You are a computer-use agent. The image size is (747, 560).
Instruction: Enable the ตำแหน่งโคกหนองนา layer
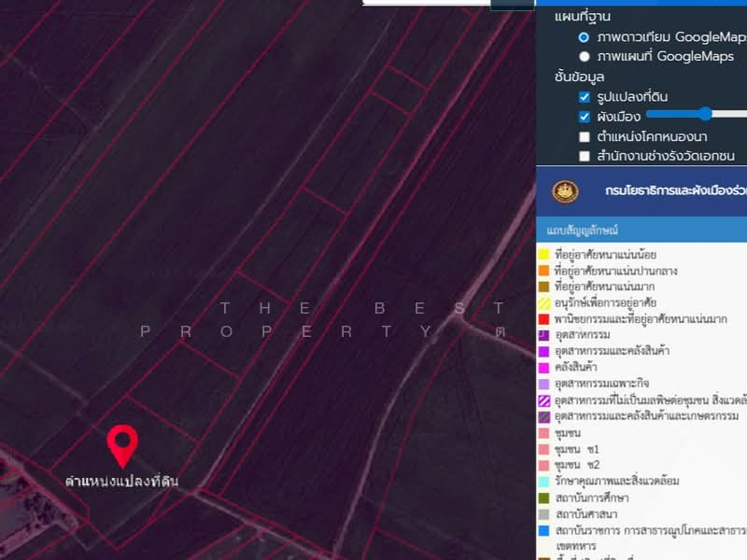click(x=584, y=137)
